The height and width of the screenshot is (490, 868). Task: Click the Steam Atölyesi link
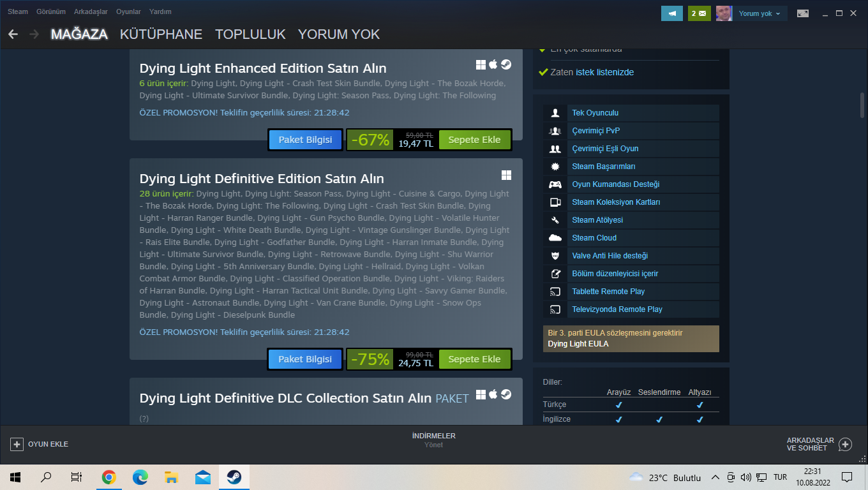(597, 220)
